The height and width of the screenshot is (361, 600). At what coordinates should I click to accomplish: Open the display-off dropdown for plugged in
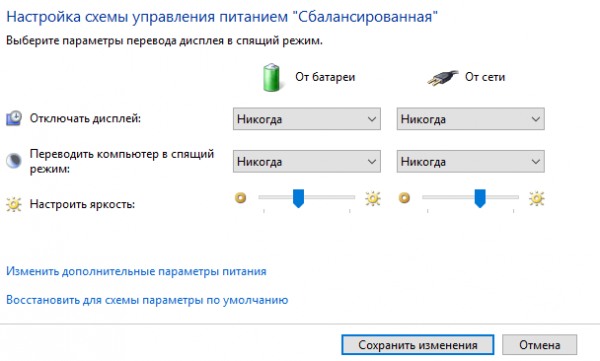(470, 119)
